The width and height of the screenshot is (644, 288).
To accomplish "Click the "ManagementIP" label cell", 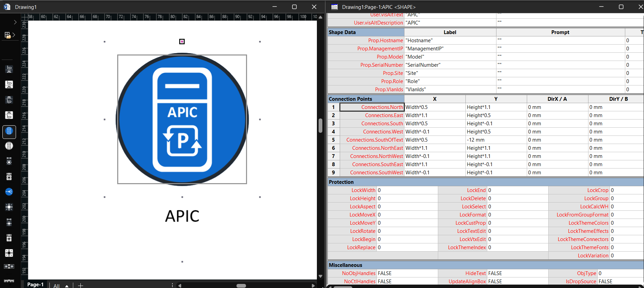I will coord(450,49).
